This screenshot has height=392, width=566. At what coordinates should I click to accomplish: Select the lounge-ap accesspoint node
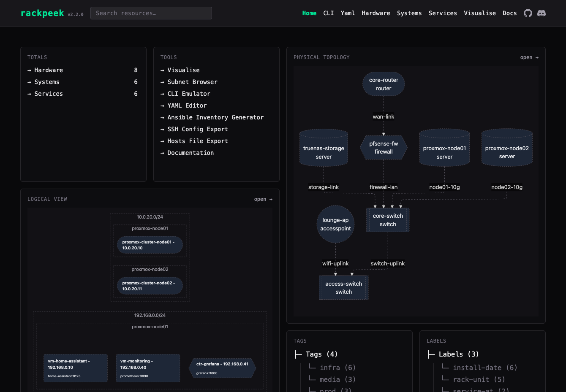coord(335,224)
